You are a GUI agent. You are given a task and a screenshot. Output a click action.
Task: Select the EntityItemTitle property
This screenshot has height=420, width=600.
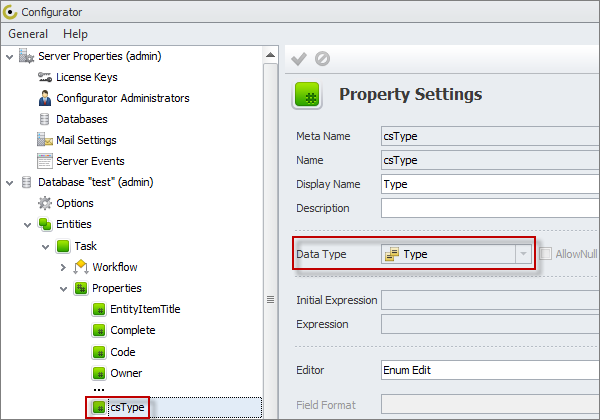[144, 310]
